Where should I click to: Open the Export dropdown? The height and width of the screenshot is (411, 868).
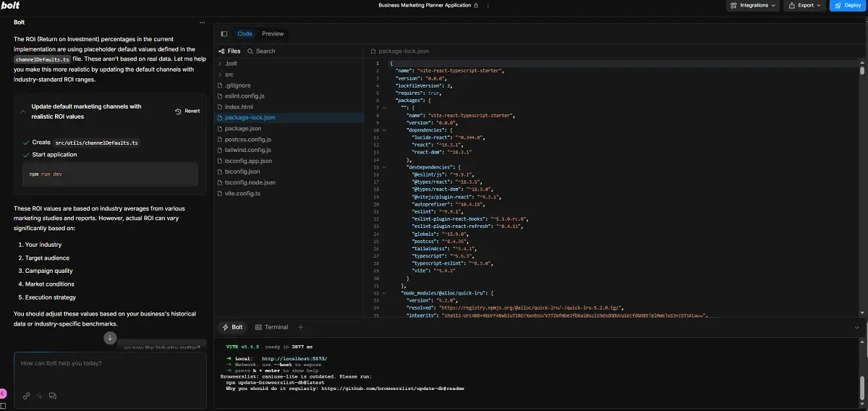point(806,5)
